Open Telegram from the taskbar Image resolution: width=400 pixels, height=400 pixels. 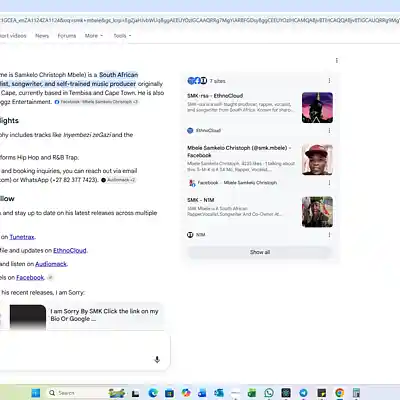[303, 393]
